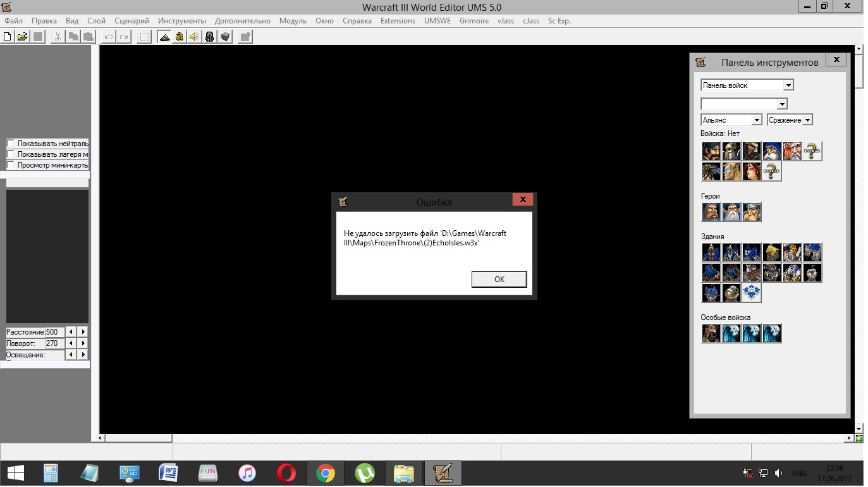
Task: Click the Поворот value field
Action: click(x=54, y=343)
